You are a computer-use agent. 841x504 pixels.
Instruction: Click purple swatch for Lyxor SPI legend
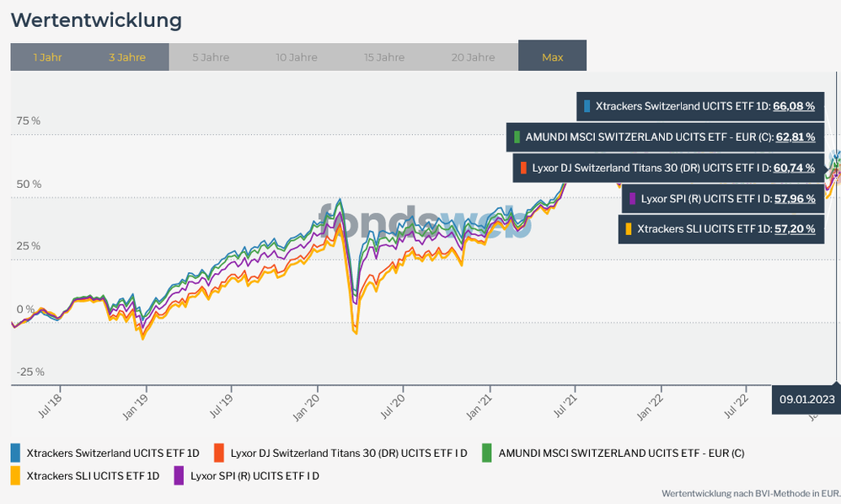pyautogui.click(x=179, y=475)
